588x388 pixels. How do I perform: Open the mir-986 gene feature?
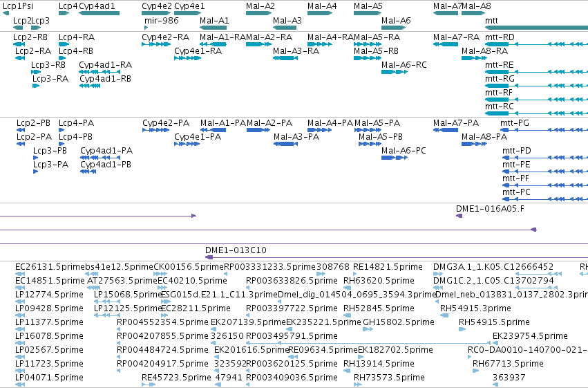pos(146,28)
